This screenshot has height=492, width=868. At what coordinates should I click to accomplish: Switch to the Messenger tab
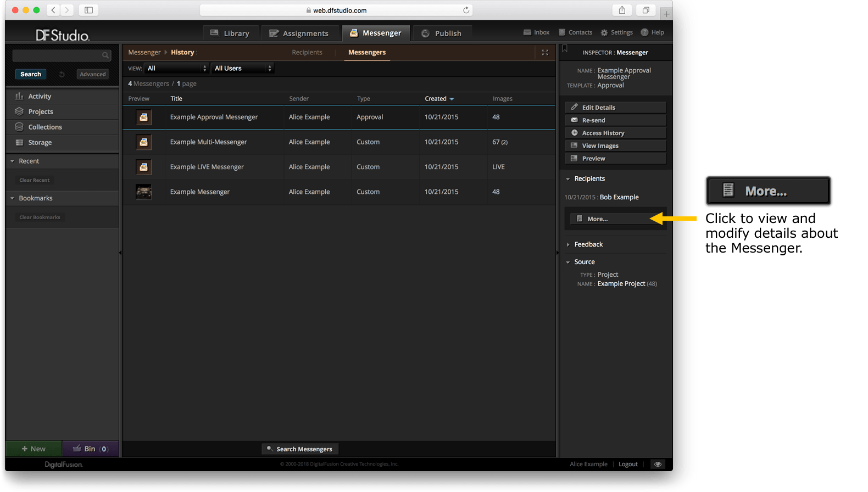(376, 33)
